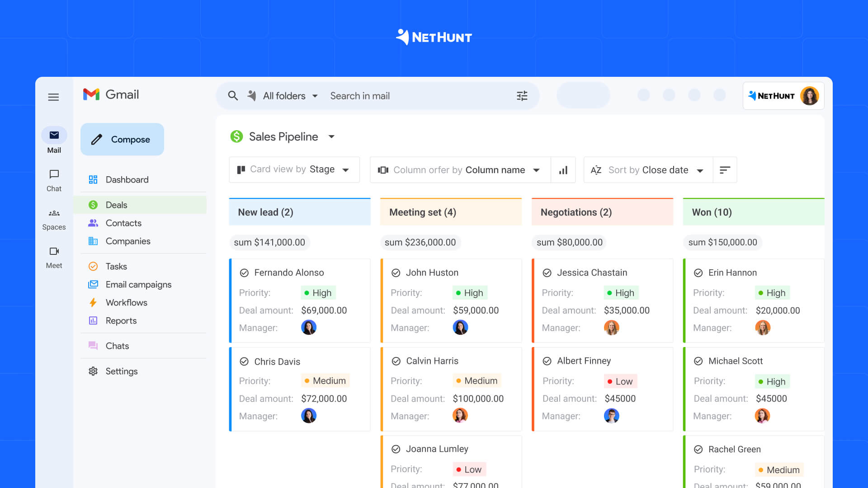
Task: Open the Dashboard panel
Action: click(x=127, y=179)
